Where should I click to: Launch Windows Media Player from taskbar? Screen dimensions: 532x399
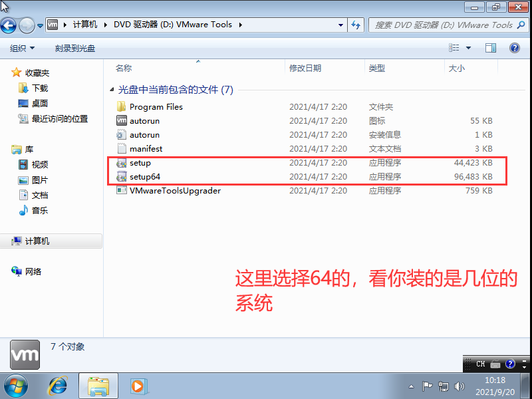138,386
